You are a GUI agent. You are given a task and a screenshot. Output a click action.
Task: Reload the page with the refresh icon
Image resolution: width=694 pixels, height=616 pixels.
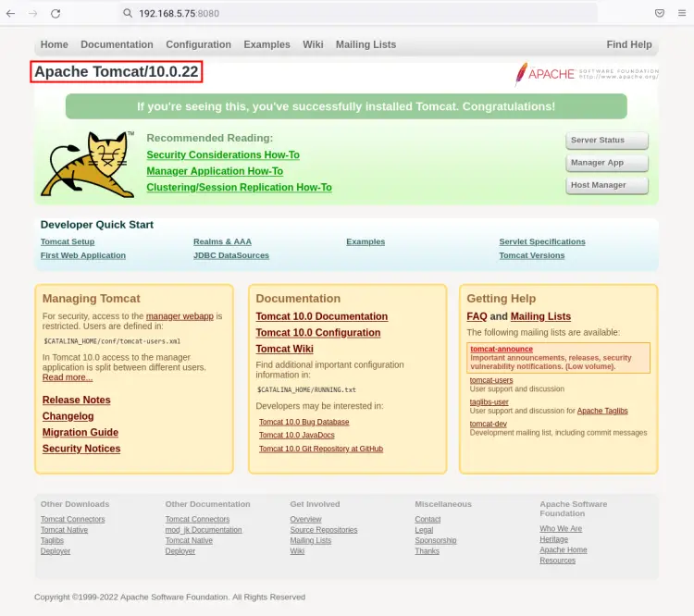click(x=56, y=13)
